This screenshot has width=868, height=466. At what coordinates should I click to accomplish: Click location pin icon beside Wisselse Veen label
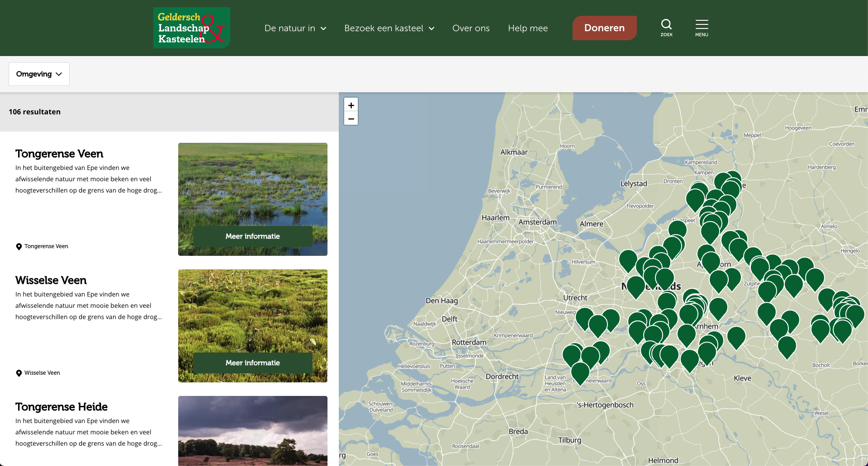pyautogui.click(x=19, y=373)
